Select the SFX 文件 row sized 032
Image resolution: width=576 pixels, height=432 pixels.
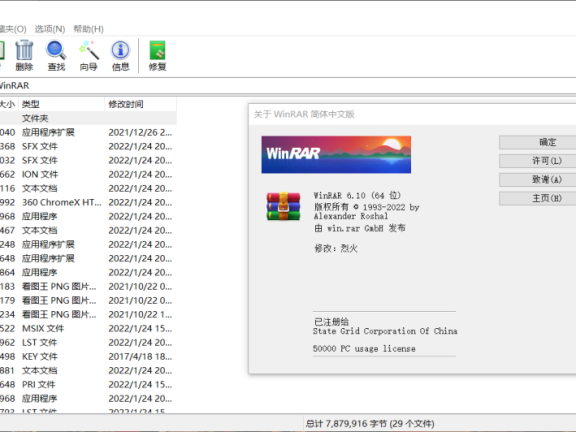(88, 160)
